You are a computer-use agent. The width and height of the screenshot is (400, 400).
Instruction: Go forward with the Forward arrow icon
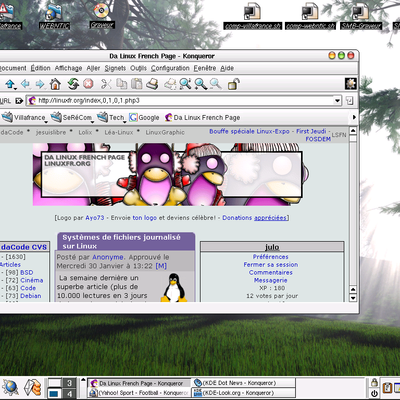coord(40,84)
